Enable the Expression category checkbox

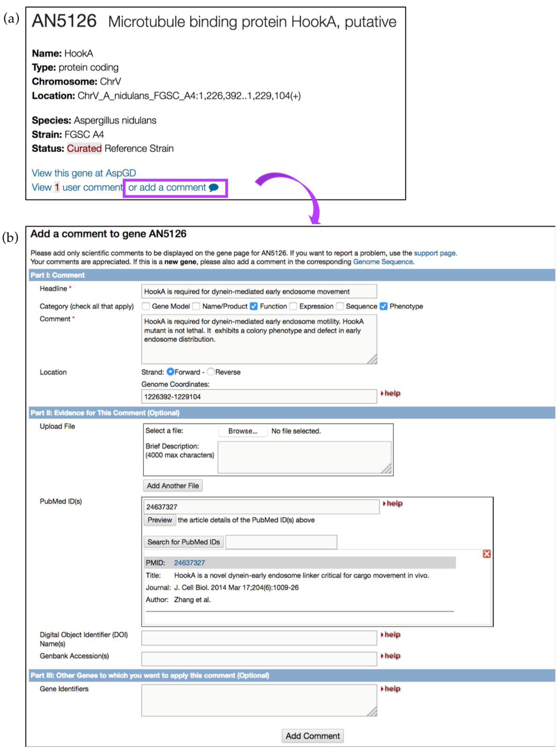(x=293, y=306)
